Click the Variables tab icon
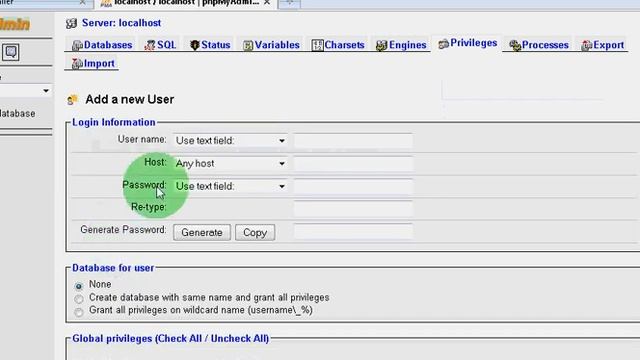Screen dimensions: 640x360 pyautogui.click(x=248, y=45)
